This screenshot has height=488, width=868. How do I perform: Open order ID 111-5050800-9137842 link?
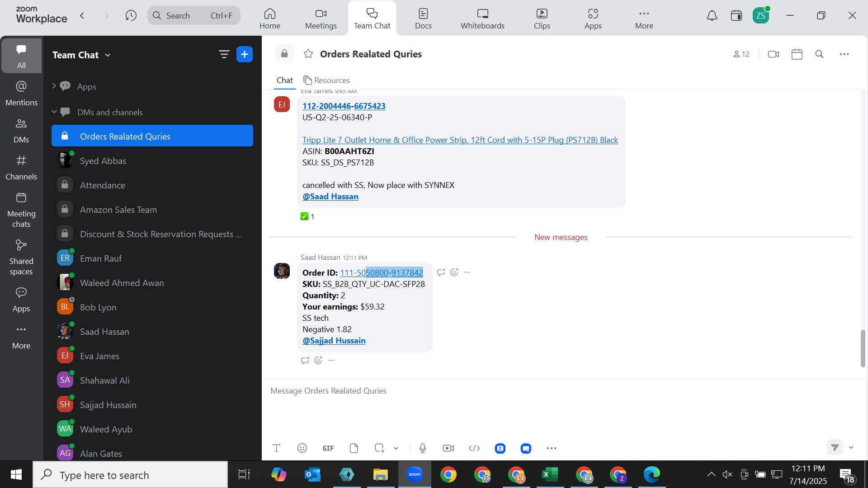(381, 272)
